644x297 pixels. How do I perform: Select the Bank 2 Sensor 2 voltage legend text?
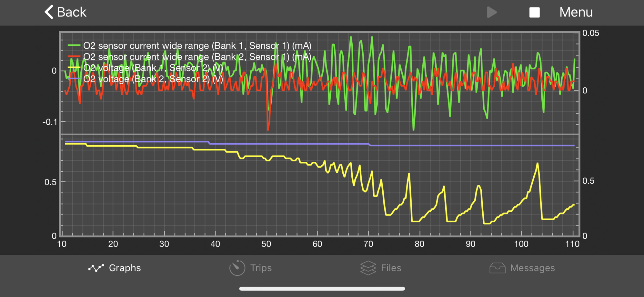[153, 79]
